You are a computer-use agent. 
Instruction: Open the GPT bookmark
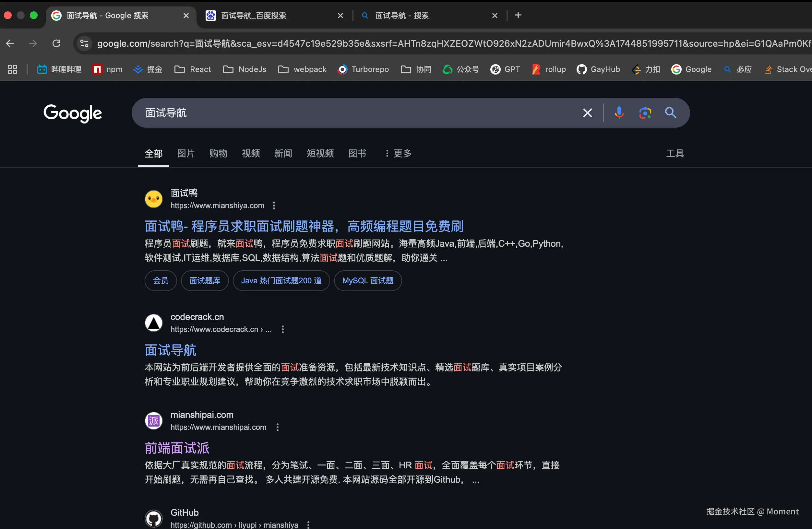point(505,69)
